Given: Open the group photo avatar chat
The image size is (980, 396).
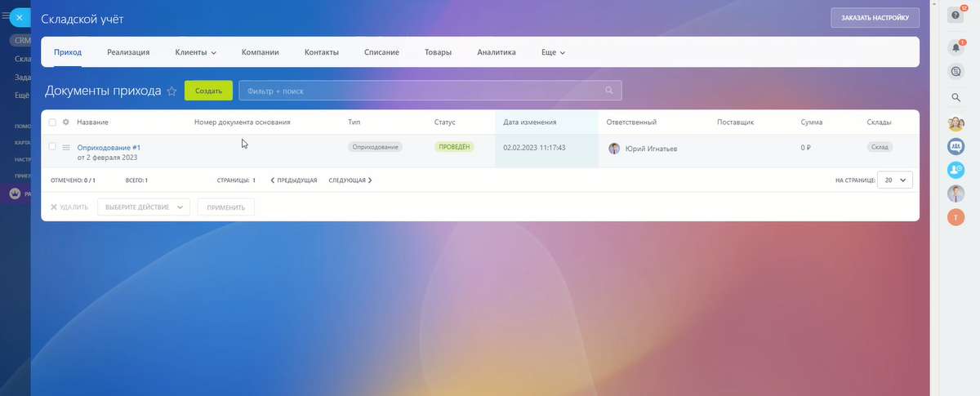Looking at the screenshot, I should point(956,124).
